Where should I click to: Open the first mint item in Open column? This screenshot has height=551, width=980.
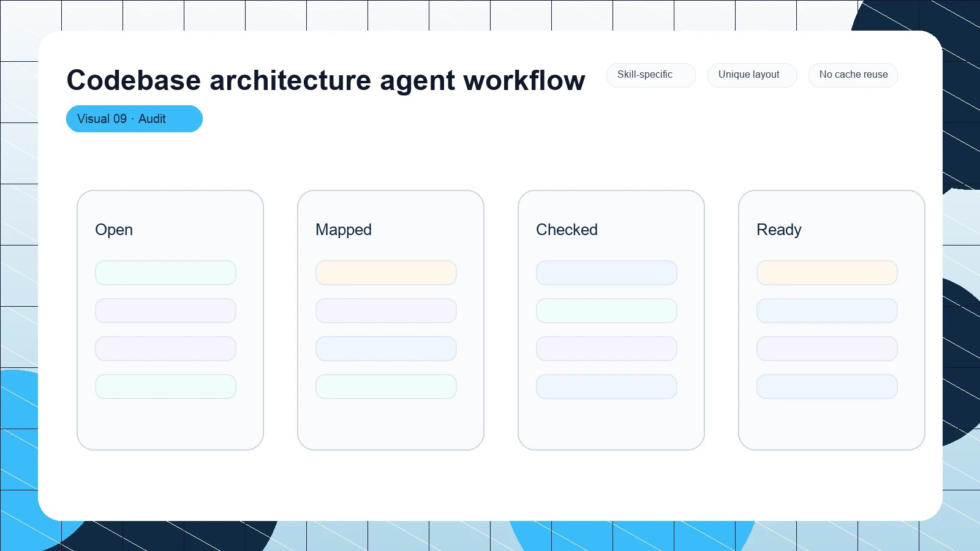(x=165, y=272)
